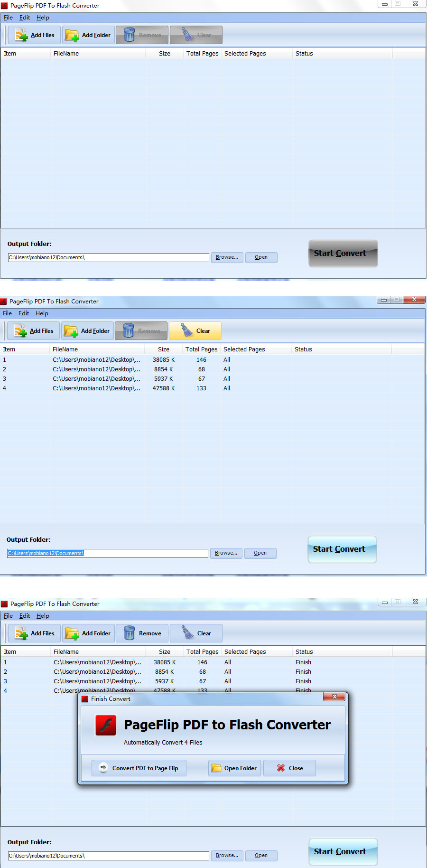Click greyed Remove in the window with highlighted output path
Image resolution: width=427 pixels, height=868 pixels.
[141, 331]
